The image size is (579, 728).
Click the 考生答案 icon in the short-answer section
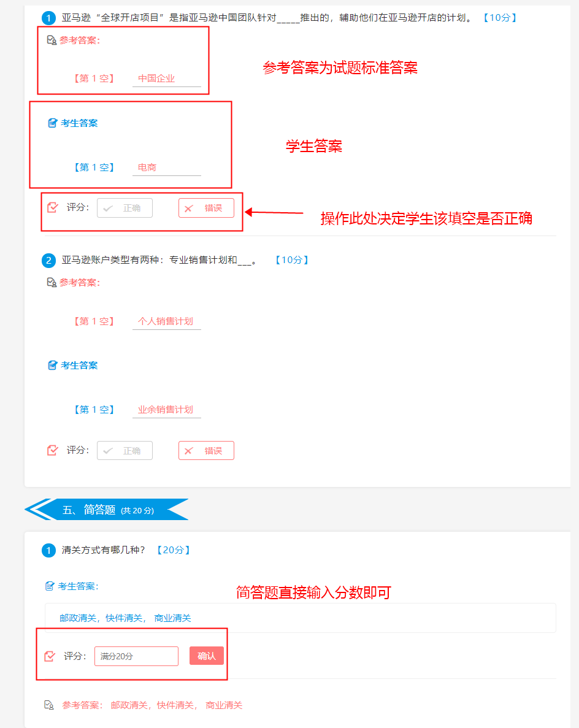50,586
